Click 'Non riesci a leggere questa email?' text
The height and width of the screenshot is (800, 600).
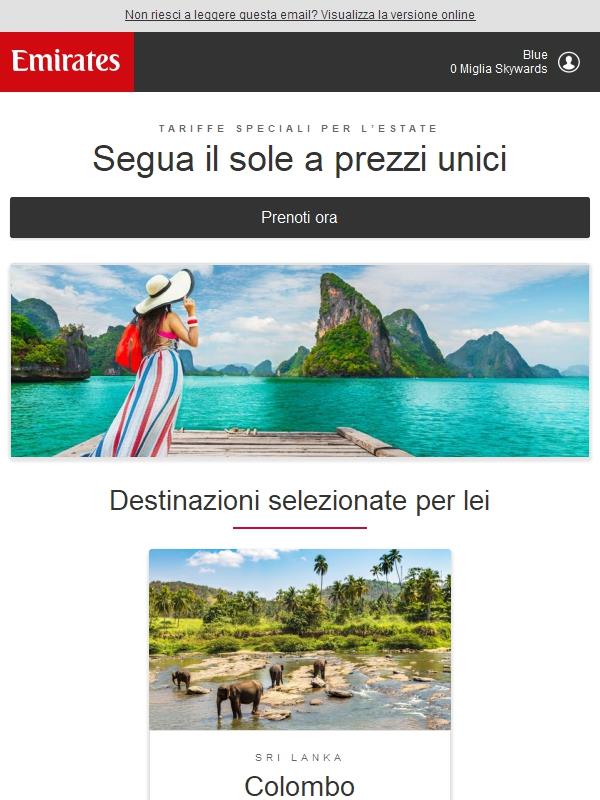click(x=221, y=15)
